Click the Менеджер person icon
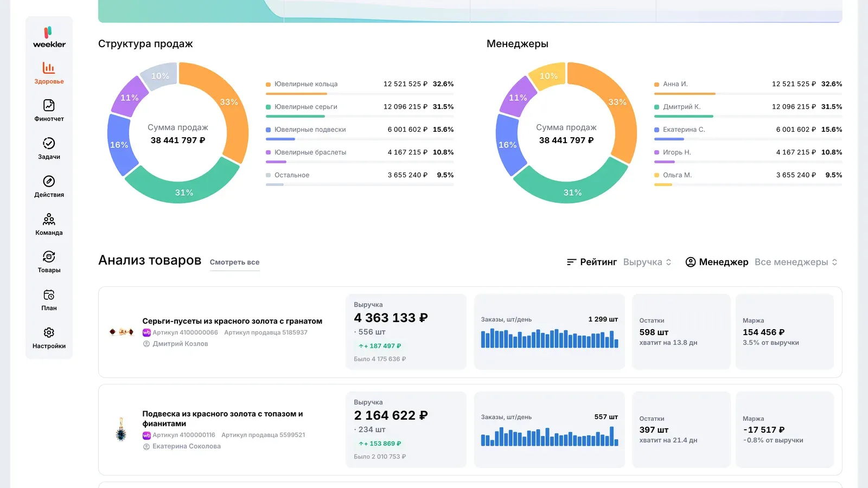Image resolution: width=868 pixels, height=488 pixels. point(691,262)
